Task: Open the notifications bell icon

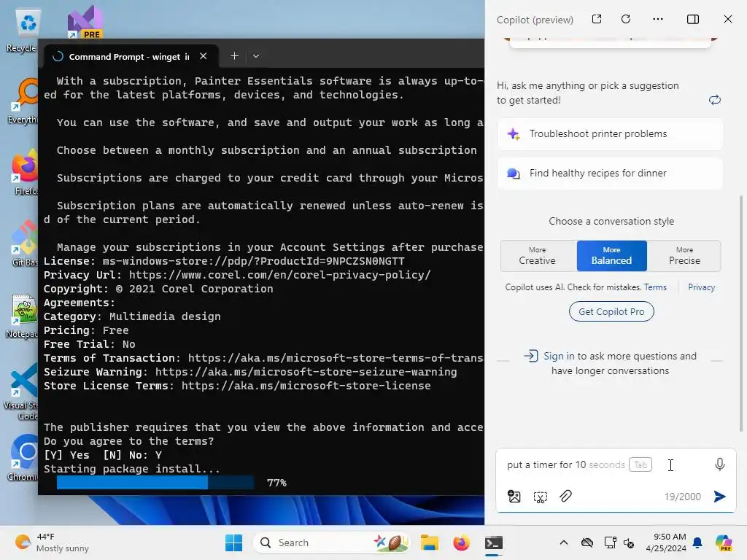Action: (x=697, y=542)
